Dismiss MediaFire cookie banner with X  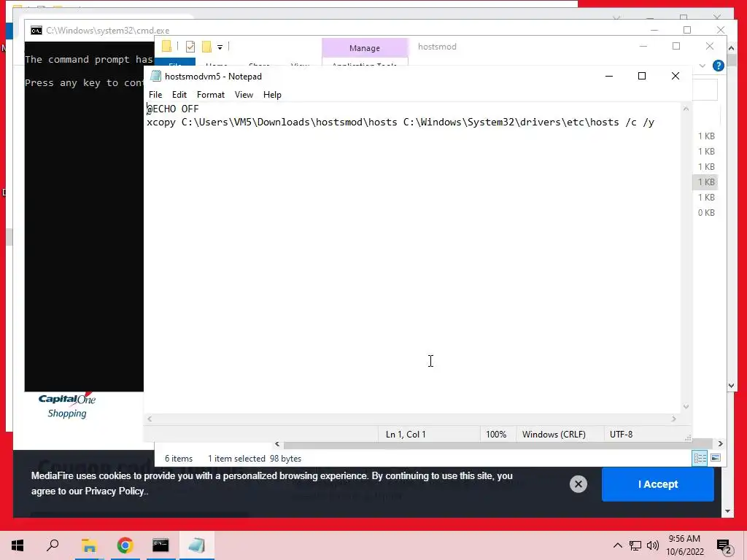pyautogui.click(x=578, y=484)
